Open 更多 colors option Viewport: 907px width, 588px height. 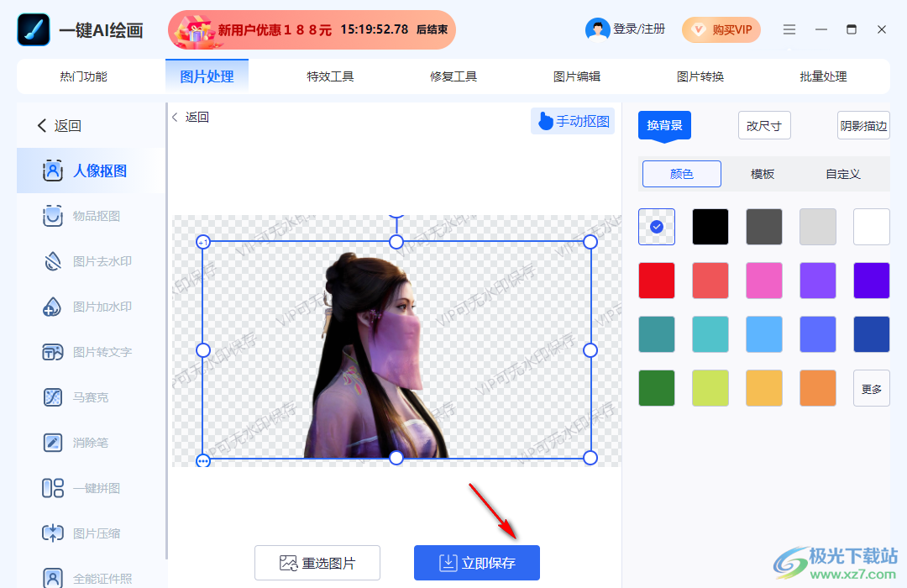pos(872,388)
